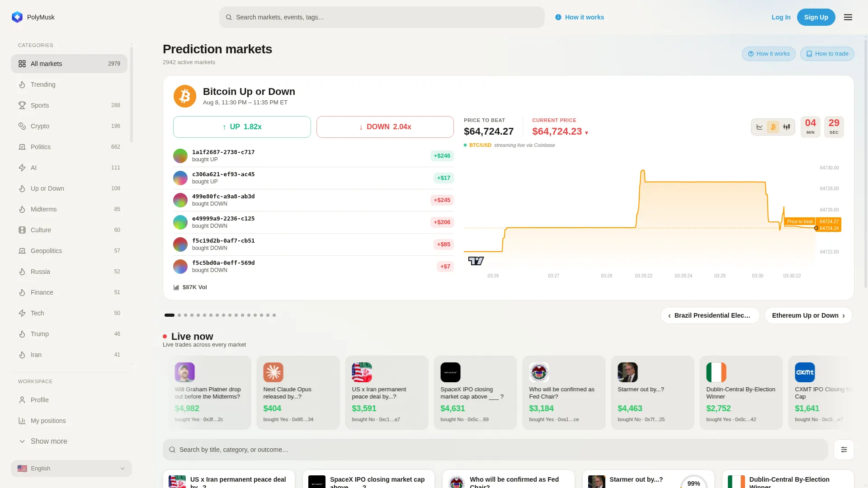Click avatar of trader 1a1f2687-2738-c717

[x=180, y=156]
